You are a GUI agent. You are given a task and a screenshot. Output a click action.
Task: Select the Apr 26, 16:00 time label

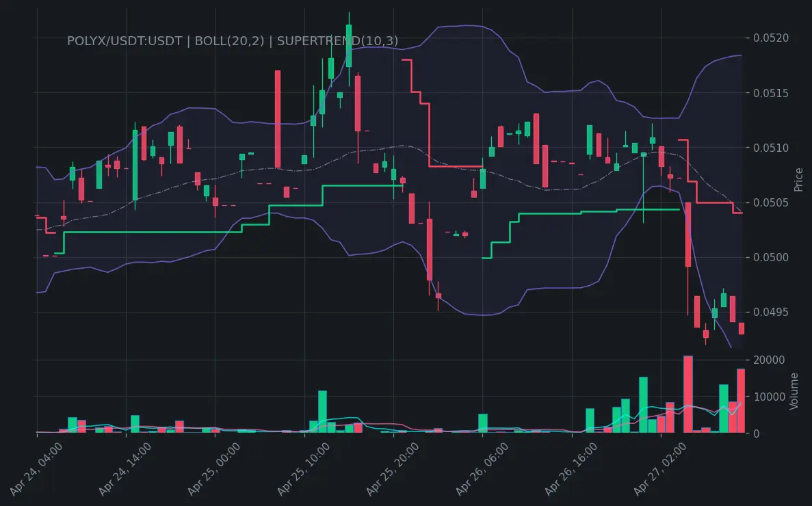coord(571,469)
